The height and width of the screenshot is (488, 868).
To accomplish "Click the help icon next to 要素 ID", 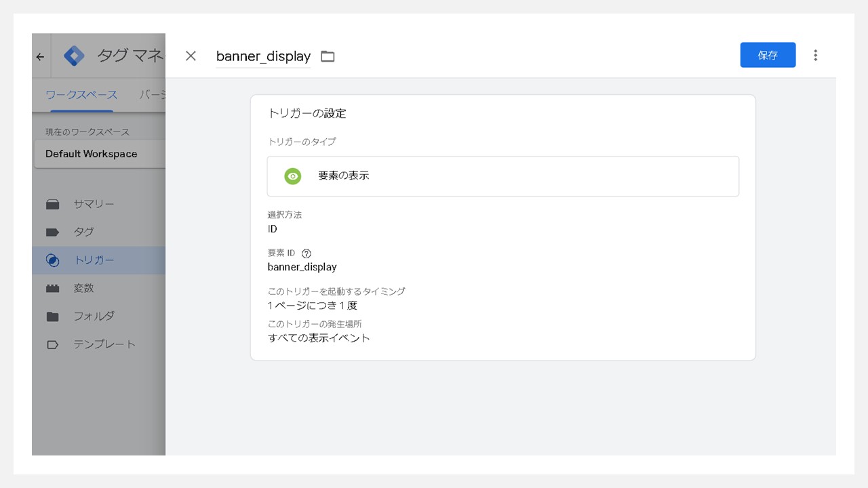I will click(307, 253).
